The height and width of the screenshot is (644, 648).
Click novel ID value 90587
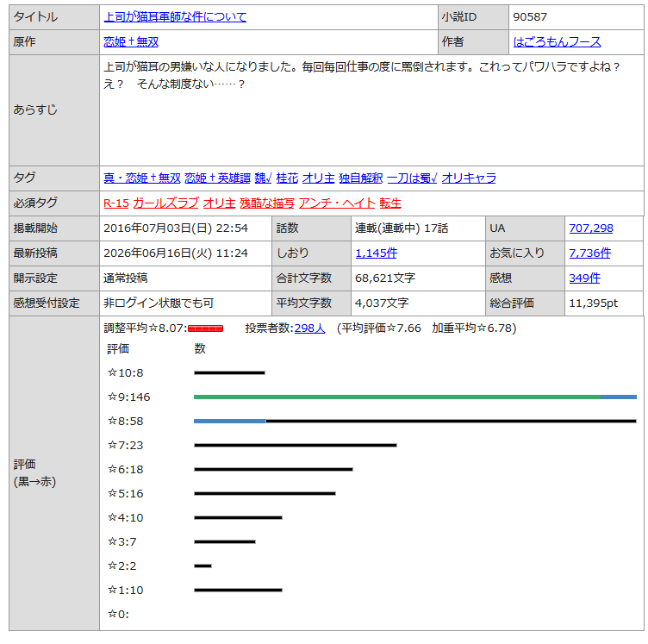tap(530, 17)
